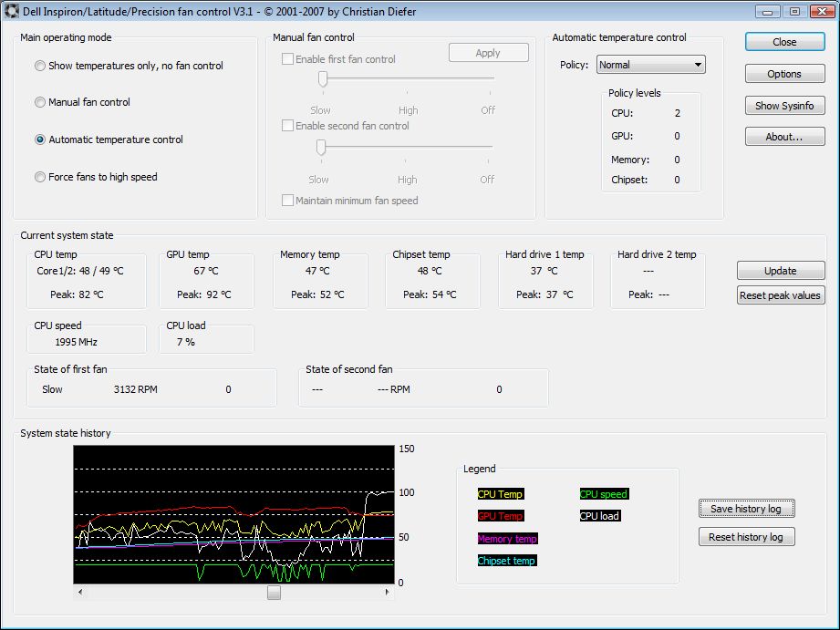Click the fan application icon in title bar
Image resolution: width=840 pixels, height=630 pixels.
11,11
